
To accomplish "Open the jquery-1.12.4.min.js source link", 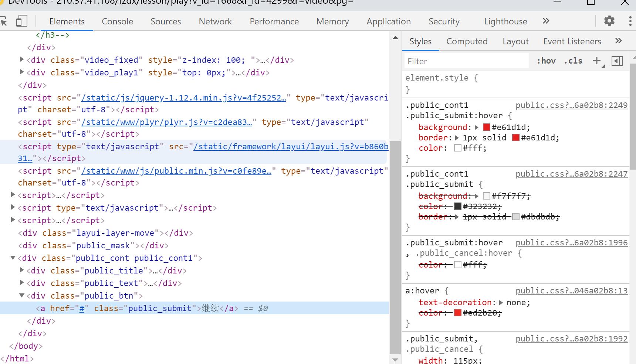I will pyautogui.click(x=183, y=98).
